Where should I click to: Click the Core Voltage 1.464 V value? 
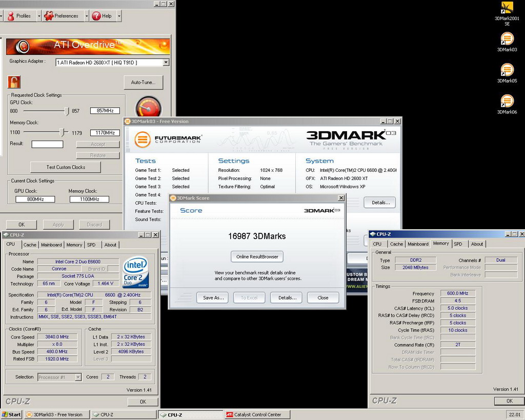[105, 284]
